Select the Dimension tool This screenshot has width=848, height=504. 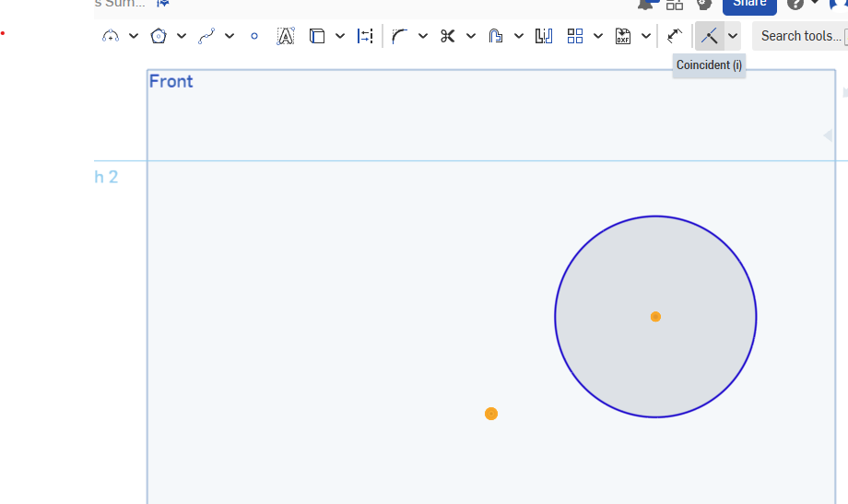(x=675, y=36)
